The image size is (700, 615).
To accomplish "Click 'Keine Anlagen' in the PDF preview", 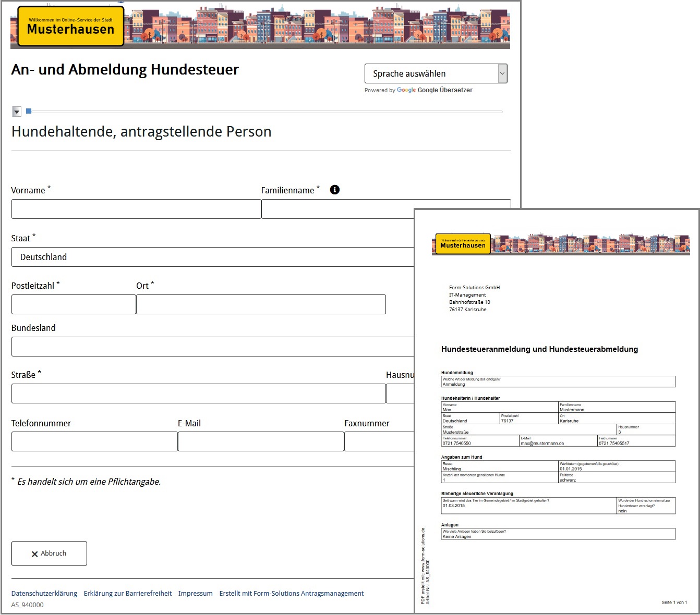I will coord(457,536).
